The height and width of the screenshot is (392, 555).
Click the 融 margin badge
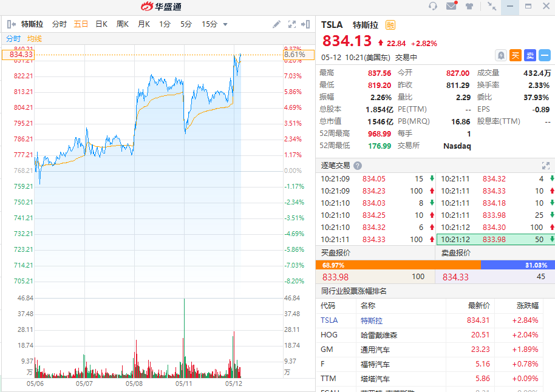point(390,25)
